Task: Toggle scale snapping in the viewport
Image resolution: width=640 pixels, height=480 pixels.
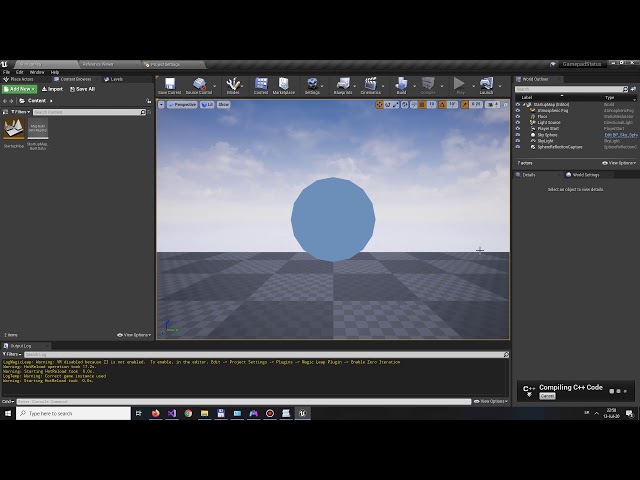Action: point(465,105)
